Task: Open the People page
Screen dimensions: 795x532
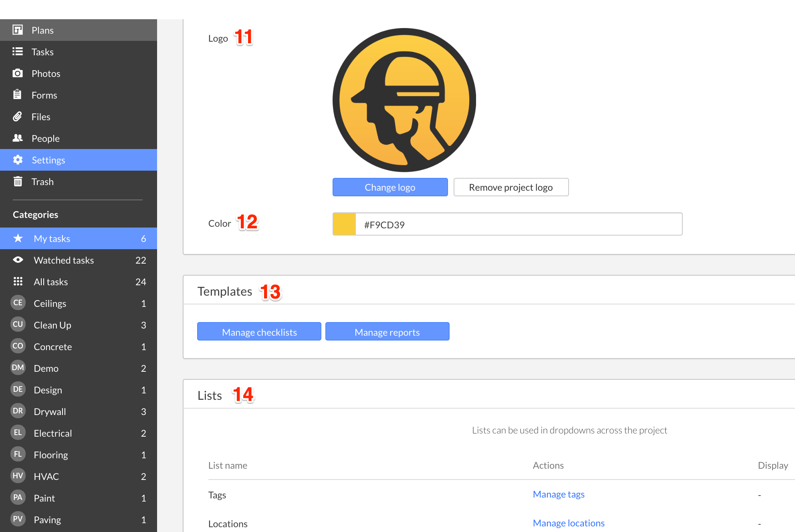Action: (x=79, y=138)
